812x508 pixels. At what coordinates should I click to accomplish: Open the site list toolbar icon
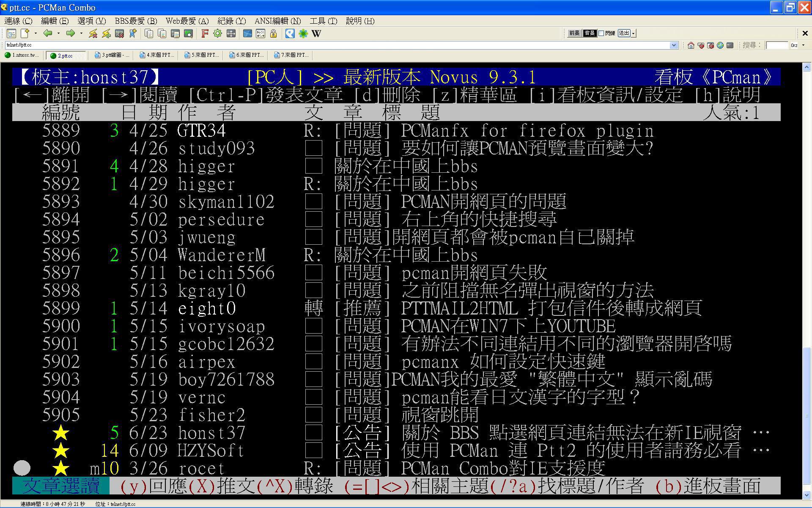[x=11, y=33]
